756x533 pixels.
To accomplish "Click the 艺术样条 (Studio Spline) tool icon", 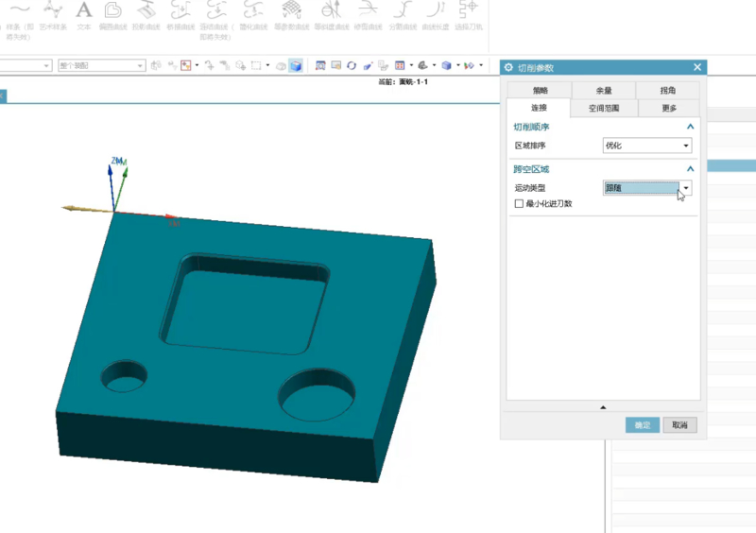I will click(x=53, y=9).
